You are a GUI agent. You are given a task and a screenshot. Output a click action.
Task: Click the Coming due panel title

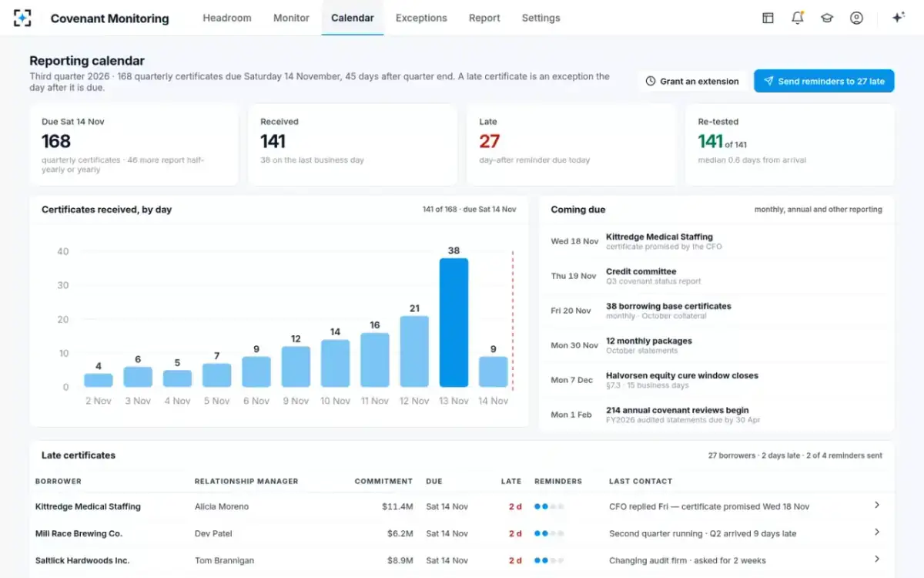[578, 210]
